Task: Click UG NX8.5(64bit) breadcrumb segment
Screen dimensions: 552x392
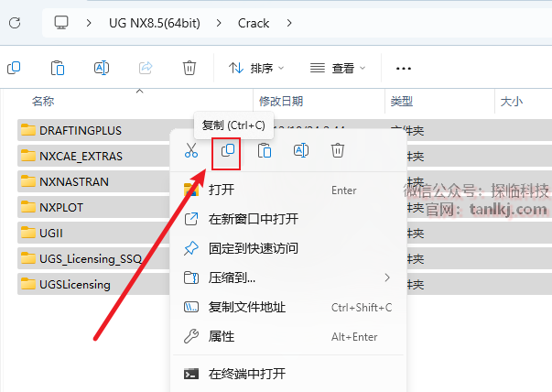Action: [x=155, y=23]
